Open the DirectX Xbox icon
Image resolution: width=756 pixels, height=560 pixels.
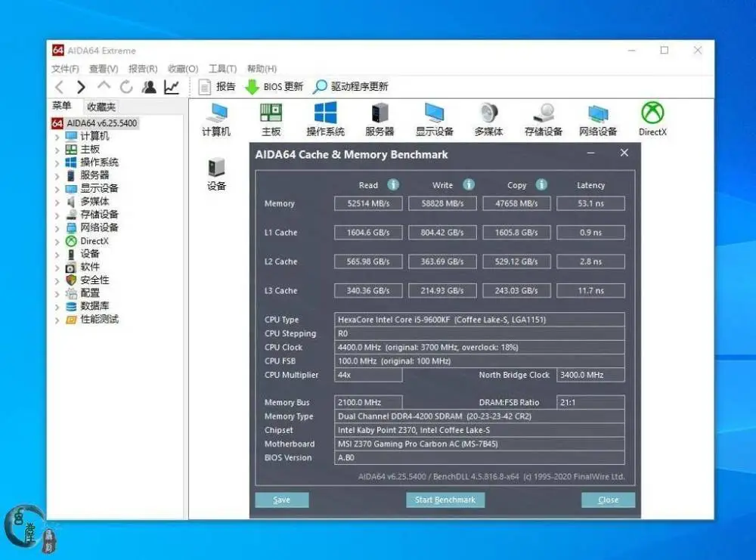652,113
